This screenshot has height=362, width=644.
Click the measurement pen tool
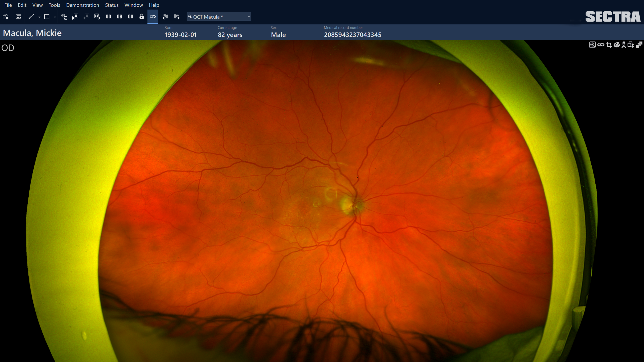click(31, 17)
